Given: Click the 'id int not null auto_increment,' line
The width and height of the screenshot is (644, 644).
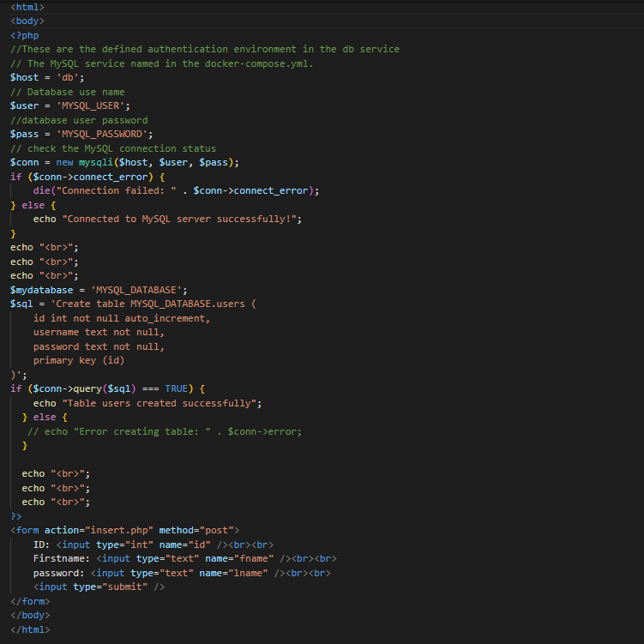Looking at the screenshot, I should 122,319.
